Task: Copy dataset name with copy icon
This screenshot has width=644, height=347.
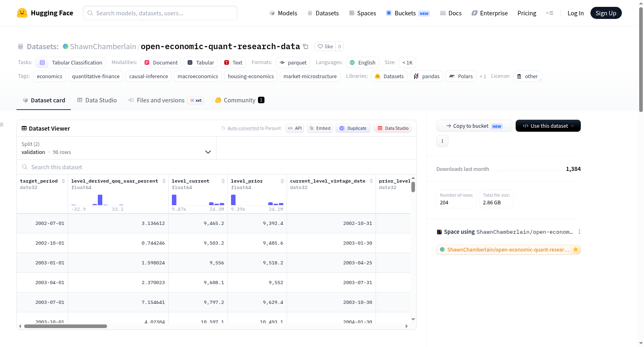Action: [x=305, y=46]
